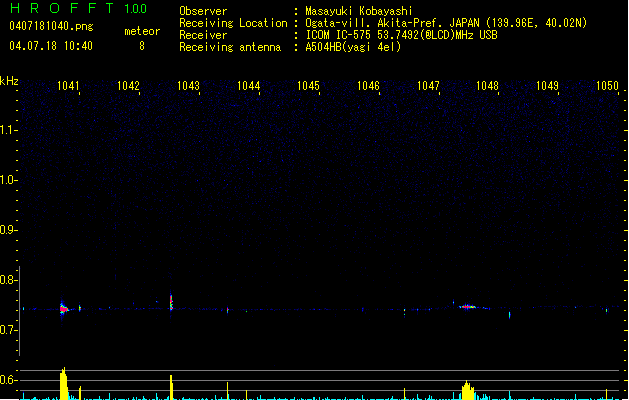Viewport: 629px width, 400px height.
Task: Click the bright meteor echo near 1041
Action: [x=63, y=309]
